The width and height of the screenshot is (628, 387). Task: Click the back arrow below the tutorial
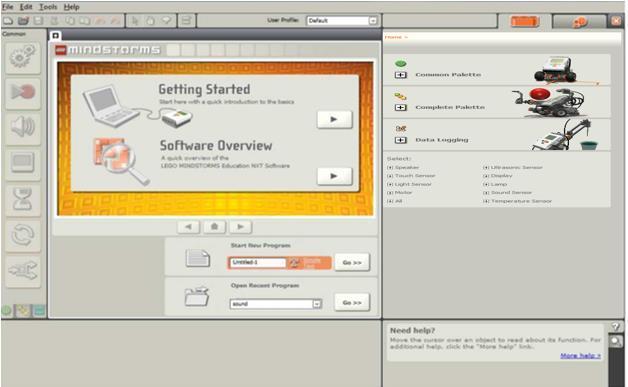[188, 227]
